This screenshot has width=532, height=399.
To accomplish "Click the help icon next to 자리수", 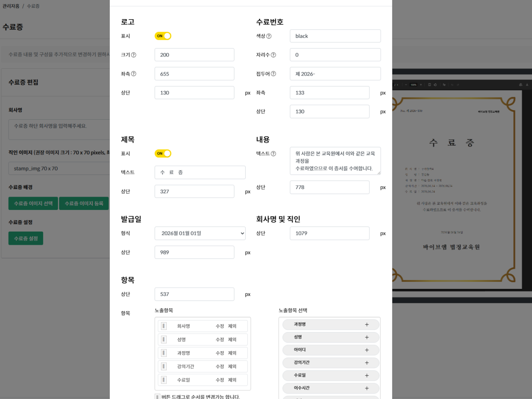I will [273, 55].
